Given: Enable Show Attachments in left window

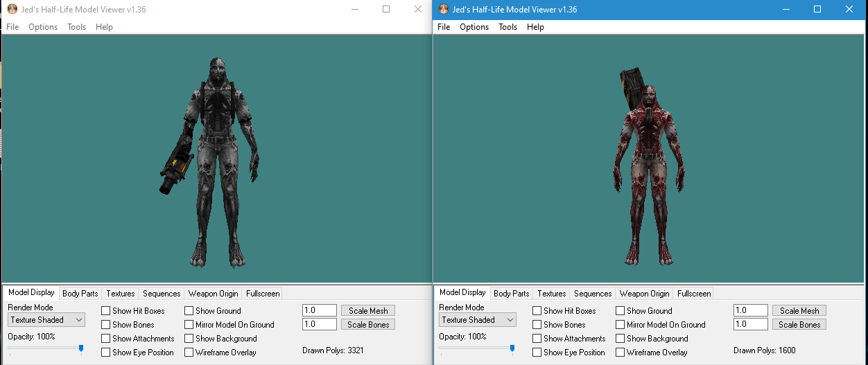Looking at the screenshot, I should (x=106, y=339).
